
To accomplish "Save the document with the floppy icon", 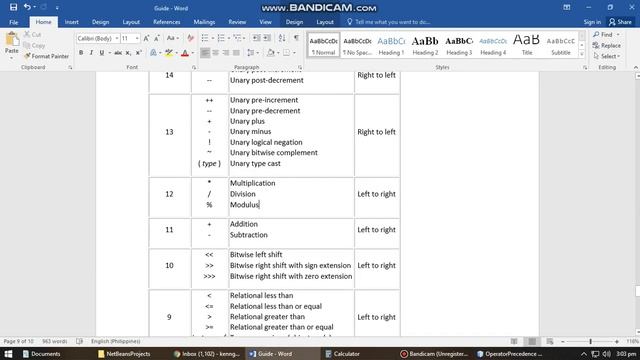I will (13, 7).
